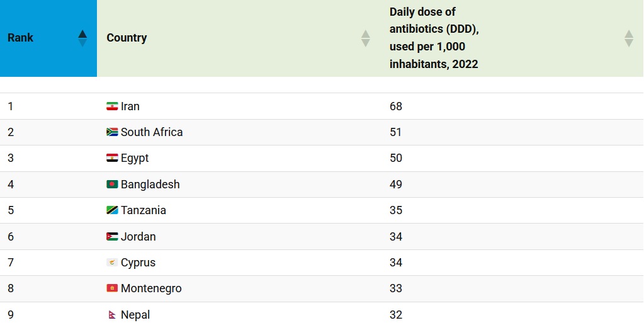
Task: Click the South Africa flag icon
Action: [x=112, y=132]
